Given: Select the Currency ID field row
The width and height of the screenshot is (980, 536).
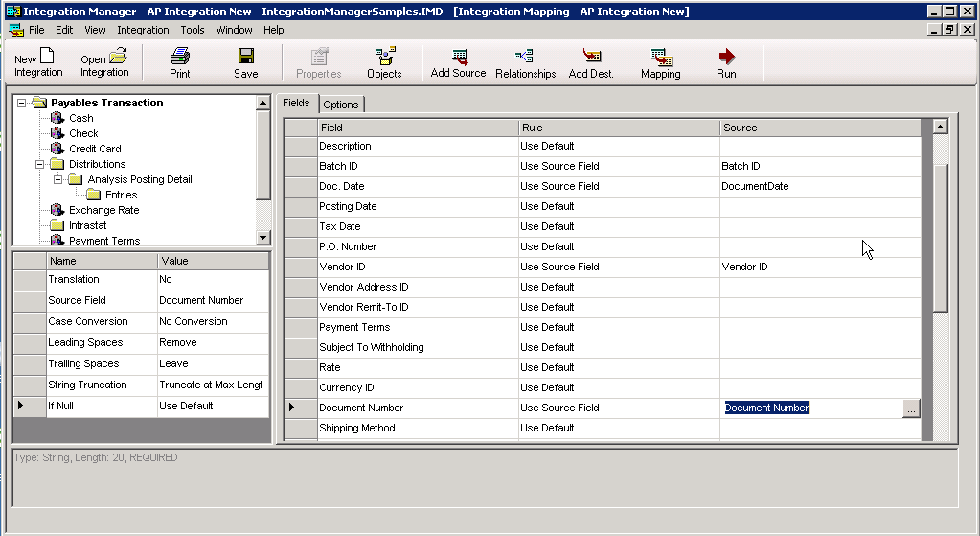Looking at the screenshot, I should [418, 387].
